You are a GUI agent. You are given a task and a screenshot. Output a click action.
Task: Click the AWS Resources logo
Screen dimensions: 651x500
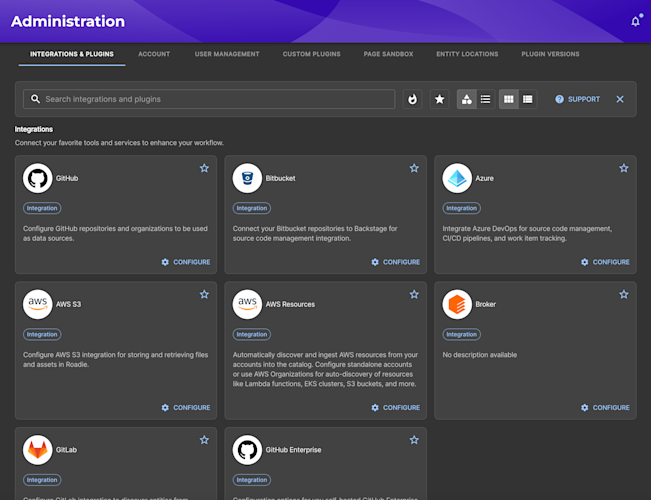point(247,304)
